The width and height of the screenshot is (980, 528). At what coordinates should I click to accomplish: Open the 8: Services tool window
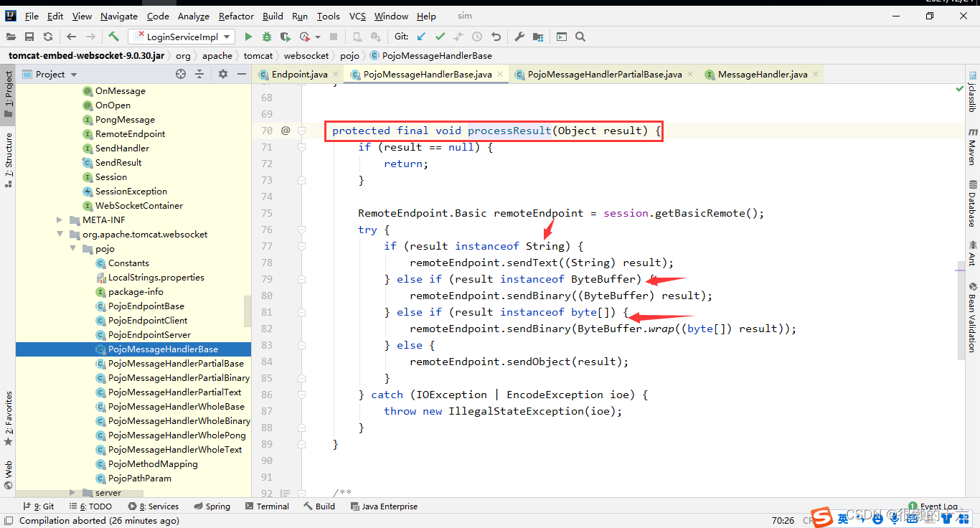[x=153, y=506]
